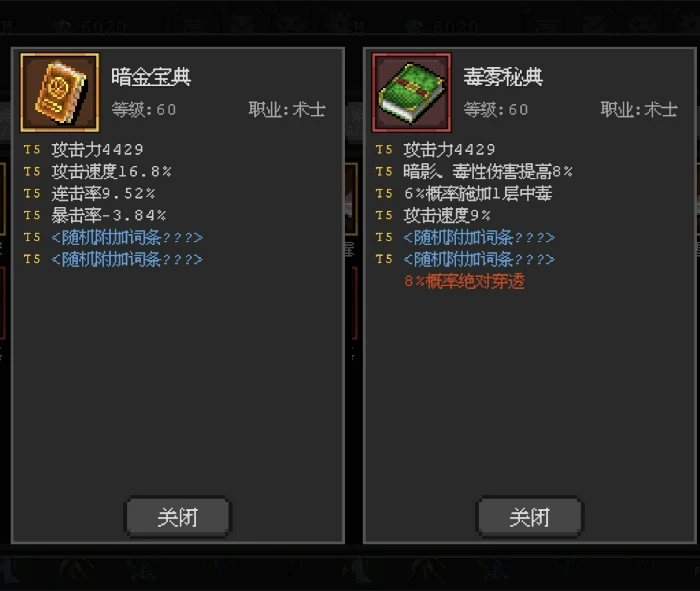Click first random affix link in 暗金宝典
The image size is (700, 591).
tap(127, 237)
